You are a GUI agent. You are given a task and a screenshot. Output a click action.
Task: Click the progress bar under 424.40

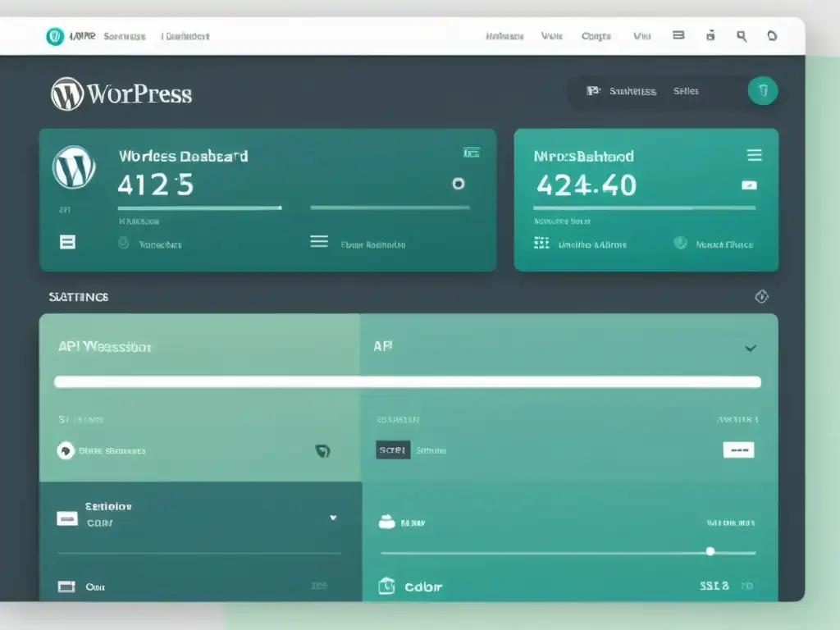tap(645, 208)
